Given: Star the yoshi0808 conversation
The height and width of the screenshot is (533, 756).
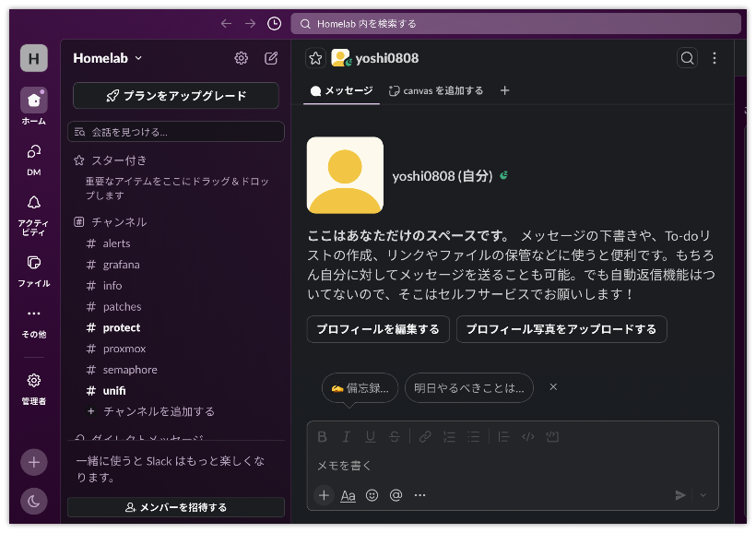Looking at the screenshot, I should [315, 58].
